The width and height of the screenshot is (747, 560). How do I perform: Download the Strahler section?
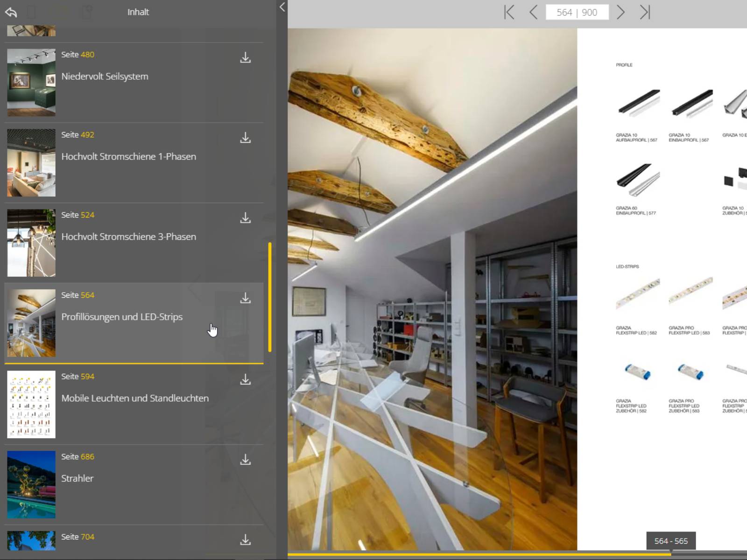(245, 460)
